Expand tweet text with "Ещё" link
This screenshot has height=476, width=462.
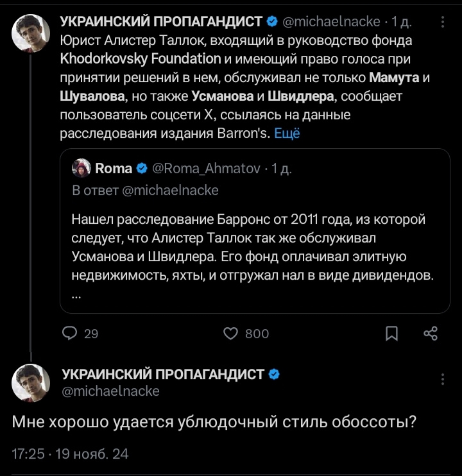pos(287,133)
